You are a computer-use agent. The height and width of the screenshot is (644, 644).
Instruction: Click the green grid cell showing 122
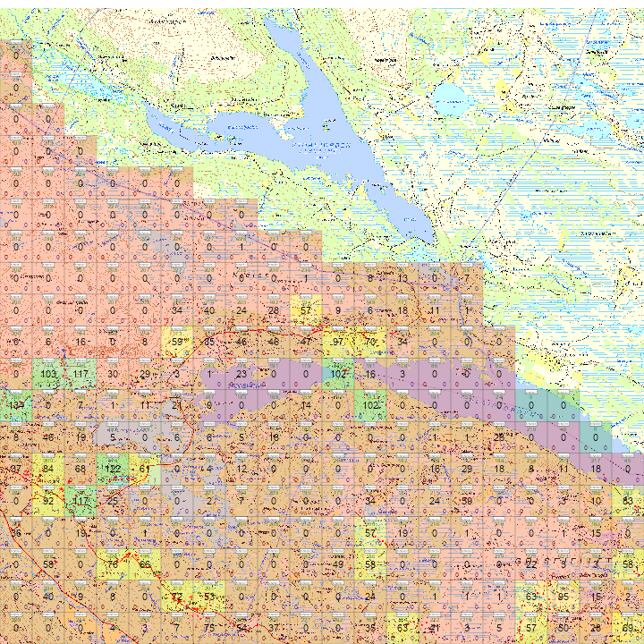point(113,470)
